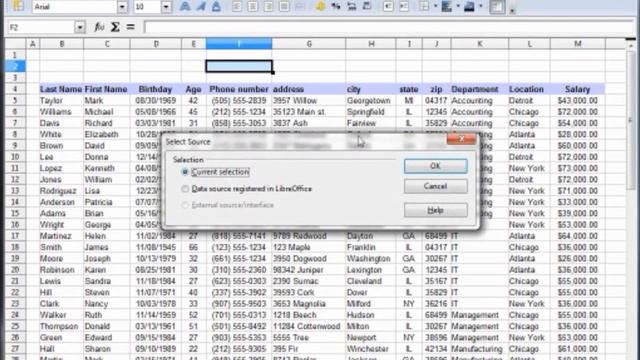Select cell containing 35123 Main st.

[x=309, y=112]
